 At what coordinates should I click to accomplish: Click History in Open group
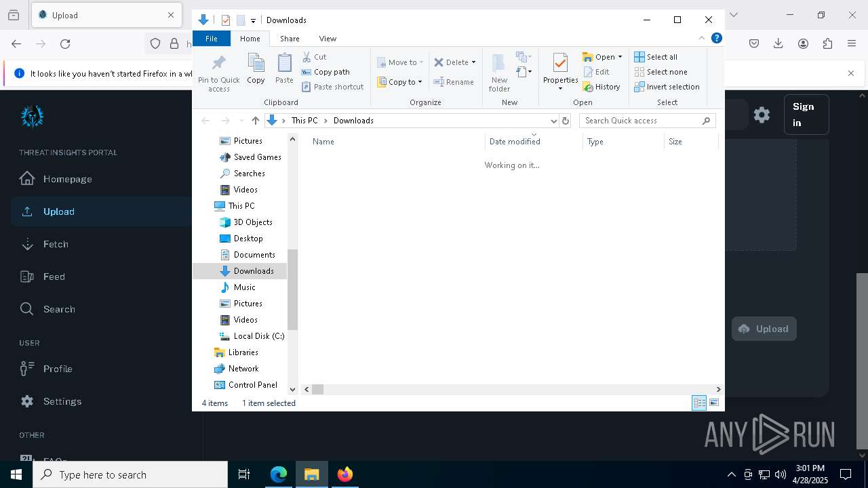(601, 87)
